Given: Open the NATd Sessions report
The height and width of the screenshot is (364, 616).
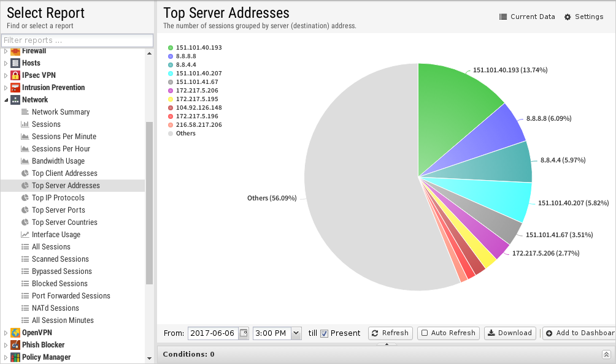Looking at the screenshot, I should 55,308.
